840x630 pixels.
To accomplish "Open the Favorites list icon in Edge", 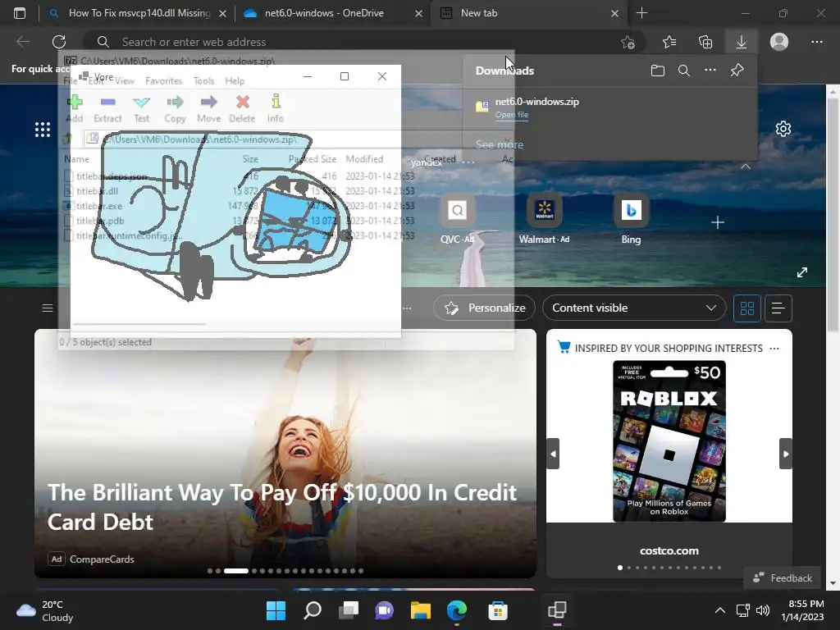I will (x=669, y=42).
